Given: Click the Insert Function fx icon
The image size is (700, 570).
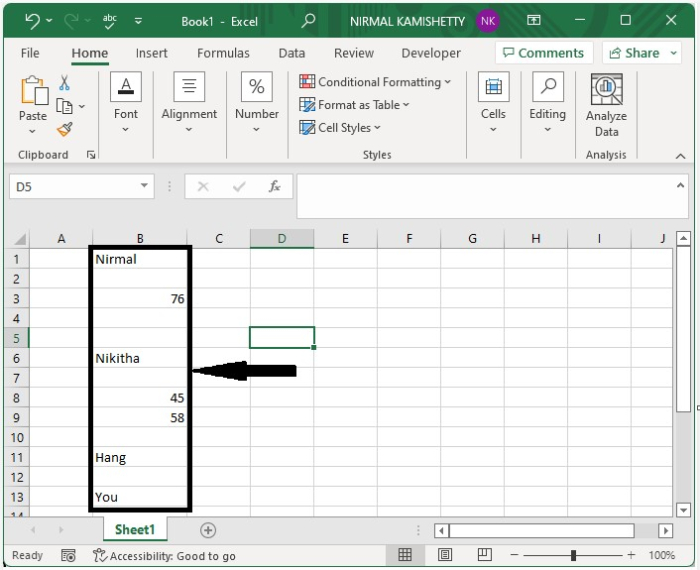Looking at the screenshot, I should 274,187.
